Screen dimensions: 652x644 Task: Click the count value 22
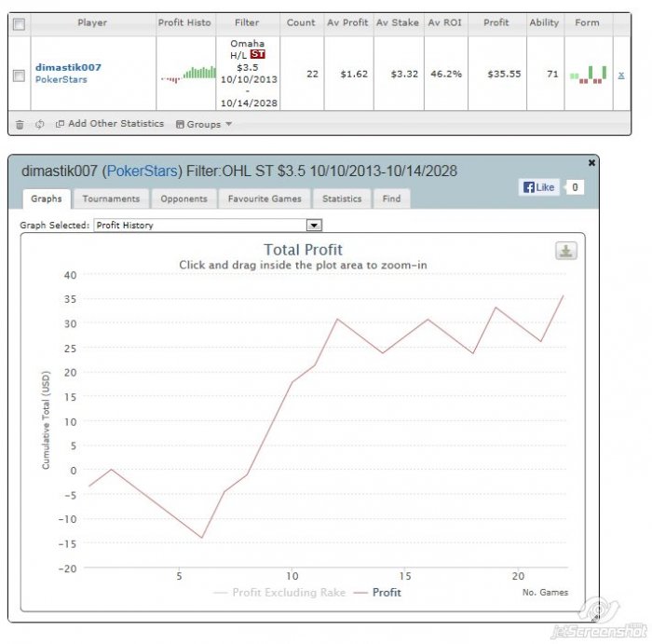tap(312, 74)
